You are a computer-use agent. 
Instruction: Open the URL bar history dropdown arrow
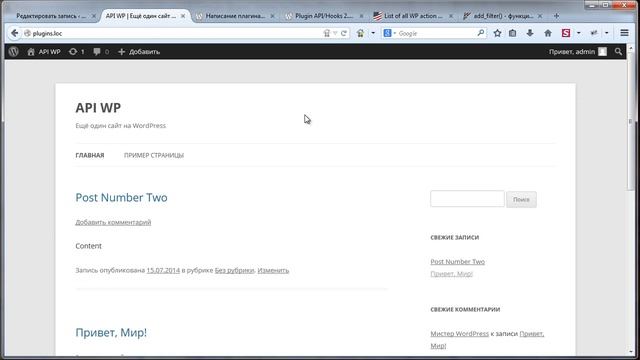[335, 33]
